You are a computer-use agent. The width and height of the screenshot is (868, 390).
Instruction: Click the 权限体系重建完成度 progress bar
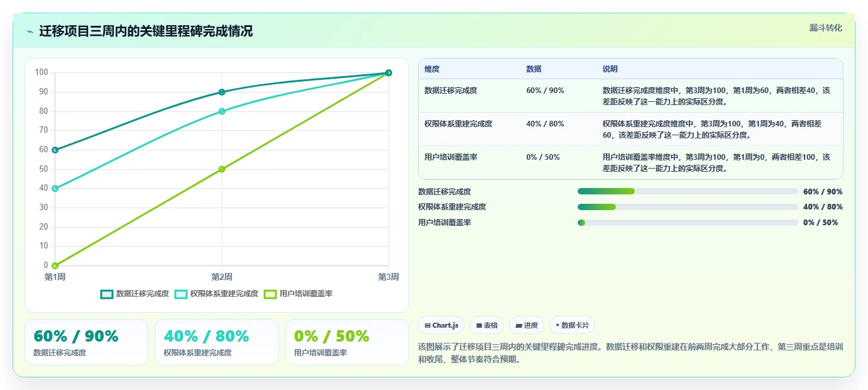point(688,207)
